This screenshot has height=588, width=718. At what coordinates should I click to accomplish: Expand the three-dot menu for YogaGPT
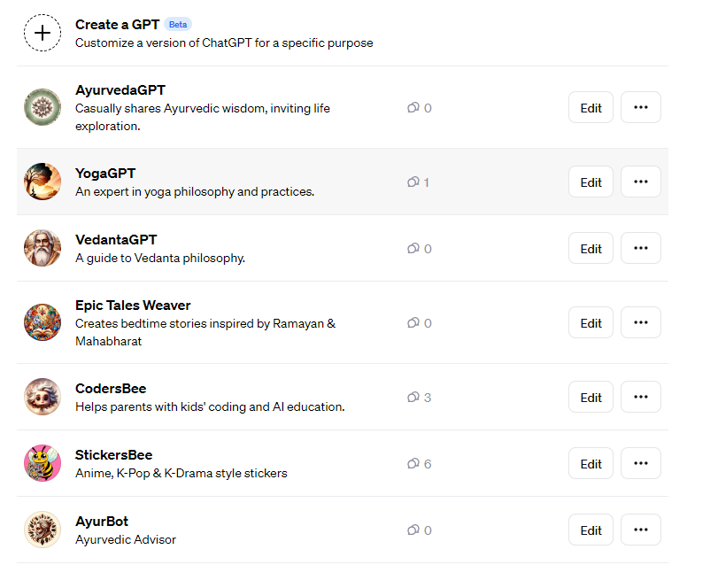click(x=640, y=182)
